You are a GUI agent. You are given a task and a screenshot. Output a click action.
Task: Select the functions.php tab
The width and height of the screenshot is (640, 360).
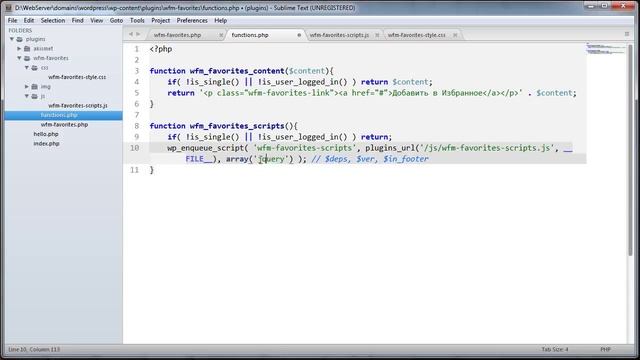pyautogui.click(x=250, y=35)
